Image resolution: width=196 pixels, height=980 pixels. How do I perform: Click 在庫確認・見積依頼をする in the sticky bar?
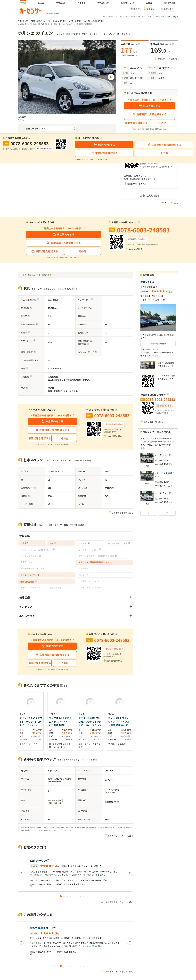click(164, 145)
